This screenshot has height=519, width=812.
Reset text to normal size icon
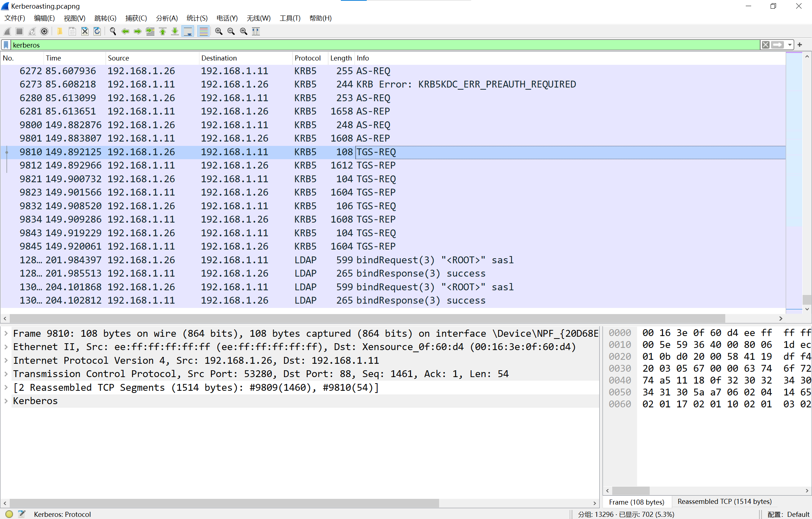tap(244, 31)
